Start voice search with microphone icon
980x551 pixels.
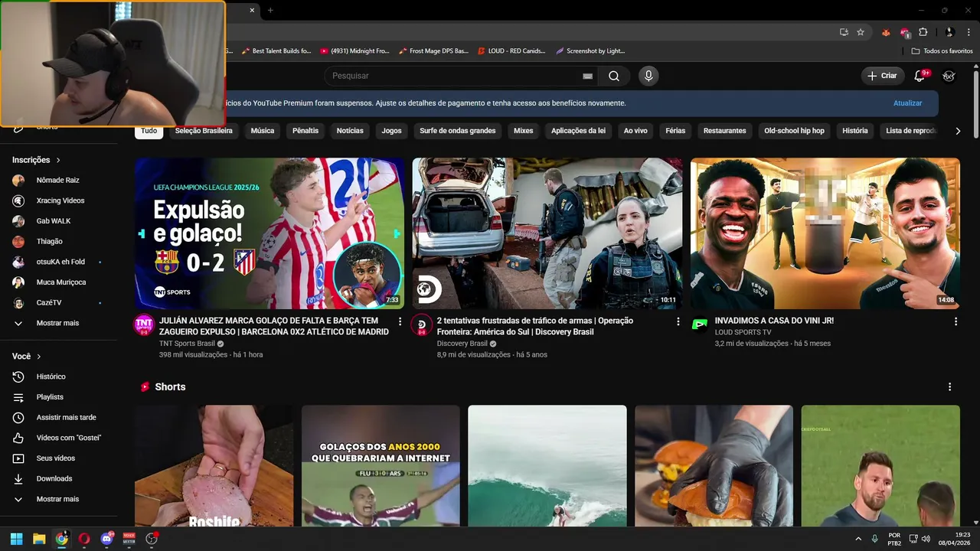pos(648,76)
